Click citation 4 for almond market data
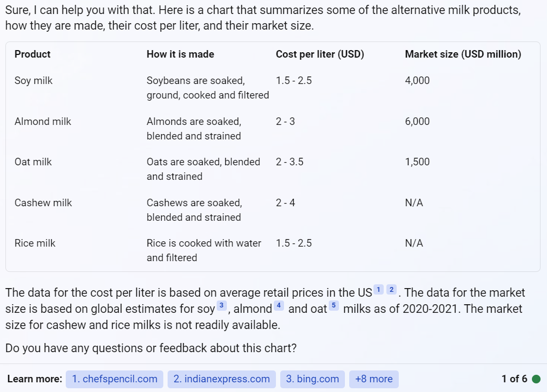547x392 pixels. coord(279,306)
